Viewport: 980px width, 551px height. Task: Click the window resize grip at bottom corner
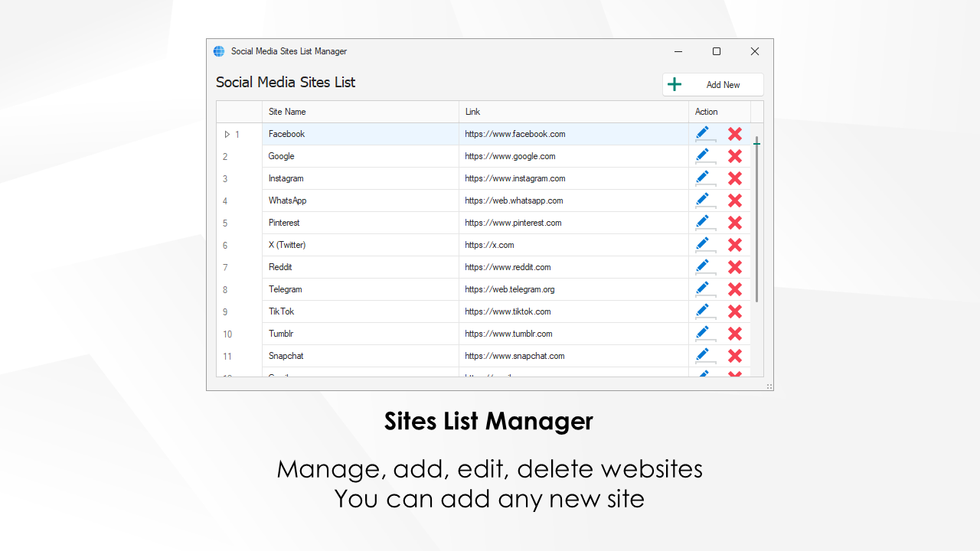pos(769,386)
